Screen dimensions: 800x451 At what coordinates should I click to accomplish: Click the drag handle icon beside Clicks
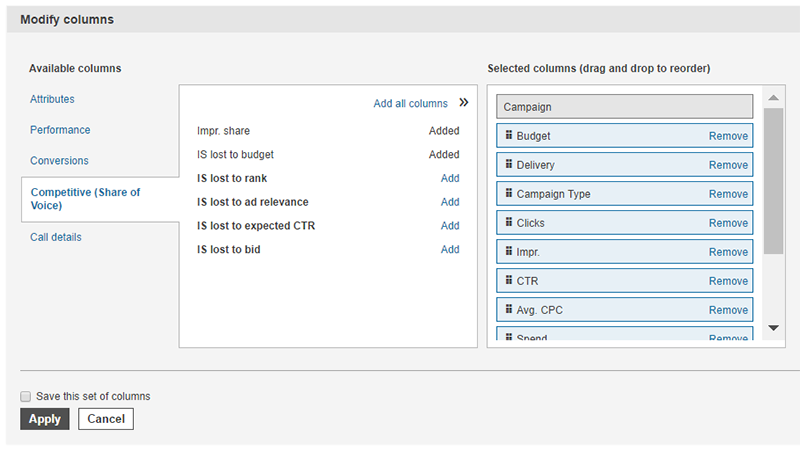point(508,222)
